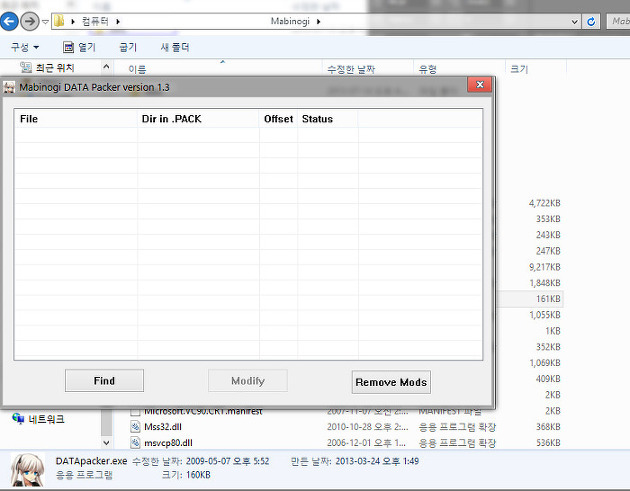630x491 pixels.
Task: Click the Find button in DATA Packer
Action: pyautogui.click(x=104, y=381)
